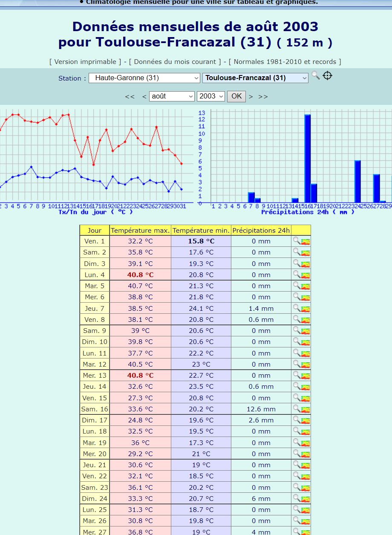Click the map icon in Mar. 19 row
Image resolution: width=392 pixels, height=535 pixels.
pyautogui.click(x=306, y=443)
